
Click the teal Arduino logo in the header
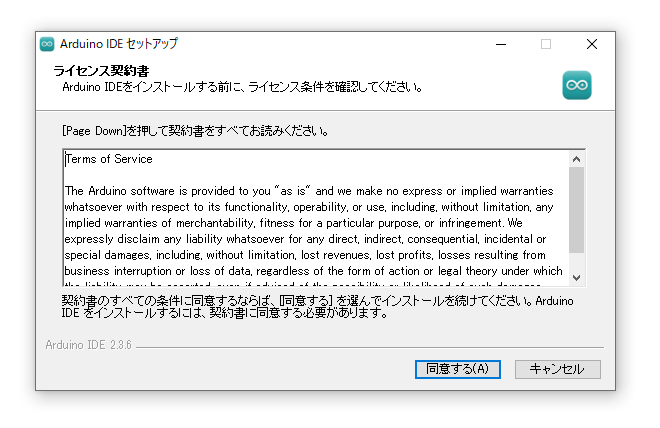(577, 85)
